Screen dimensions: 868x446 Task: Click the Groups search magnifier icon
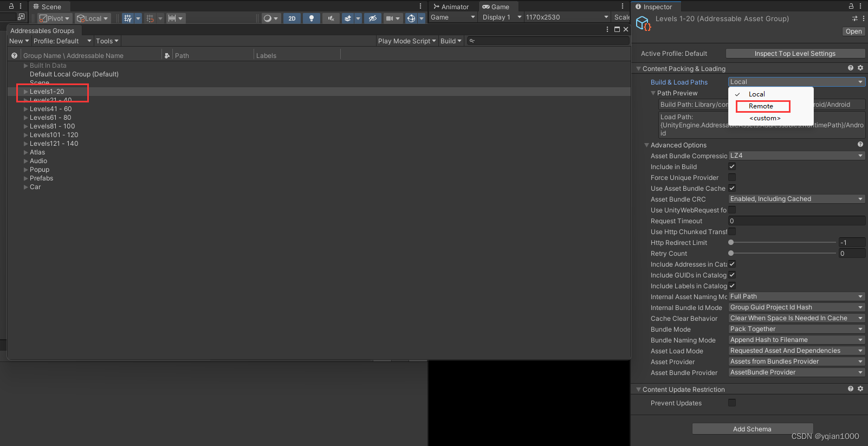coord(472,41)
